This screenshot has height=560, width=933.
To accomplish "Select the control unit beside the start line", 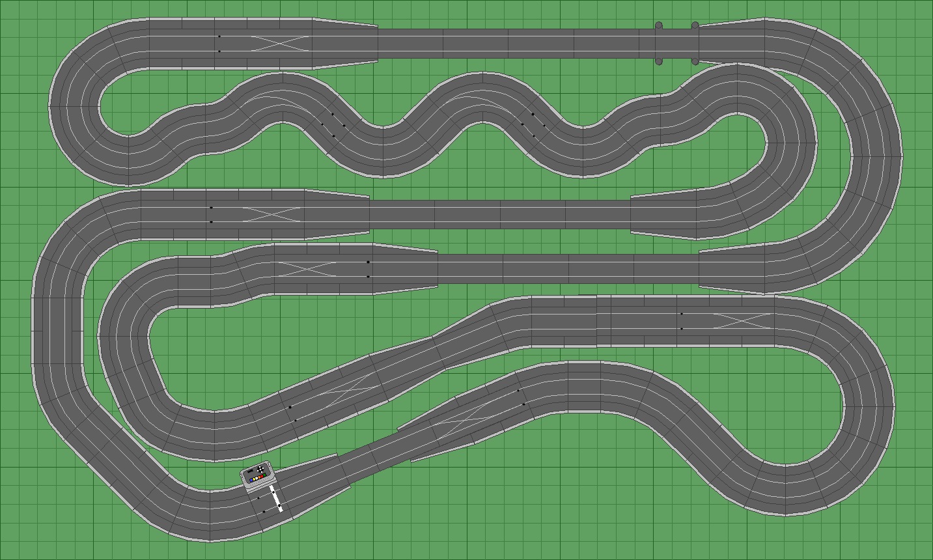I will click(258, 476).
